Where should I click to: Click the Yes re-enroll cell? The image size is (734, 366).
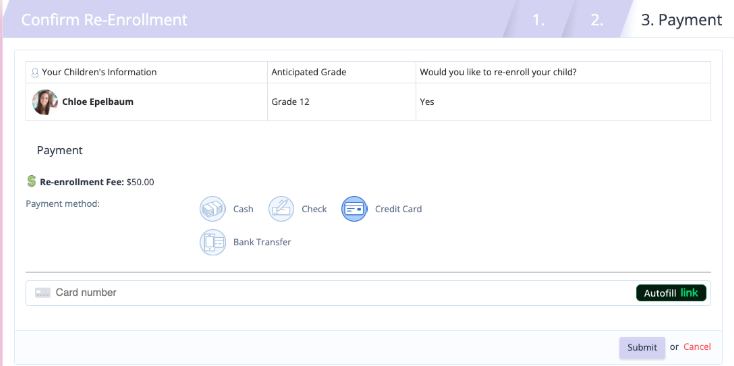pos(563,102)
